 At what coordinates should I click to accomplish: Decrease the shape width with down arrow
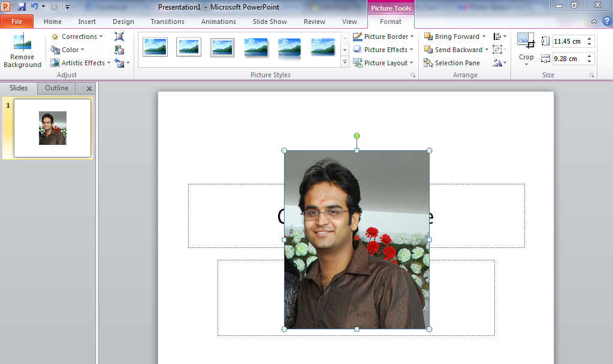(x=590, y=62)
